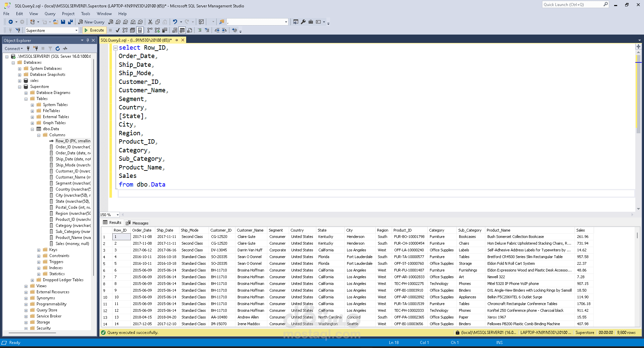Open the Project menu
The image size is (644, 348).
[x=68, y=14]
